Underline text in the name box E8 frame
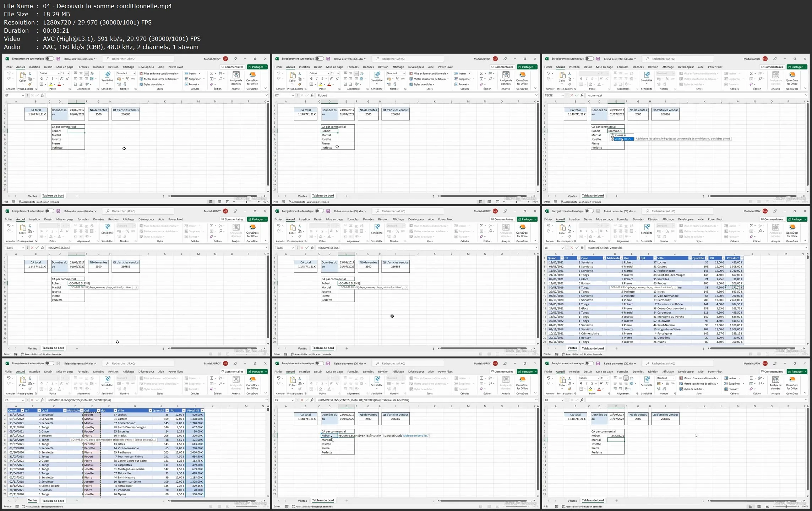812x511 pixels. point(592,384)
